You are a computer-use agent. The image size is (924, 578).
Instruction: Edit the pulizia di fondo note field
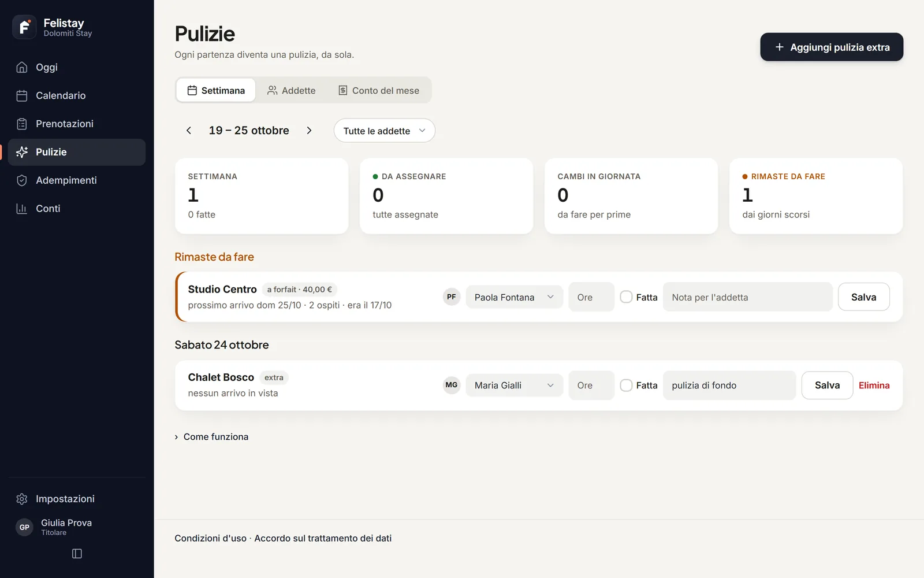tap(729, 386)
